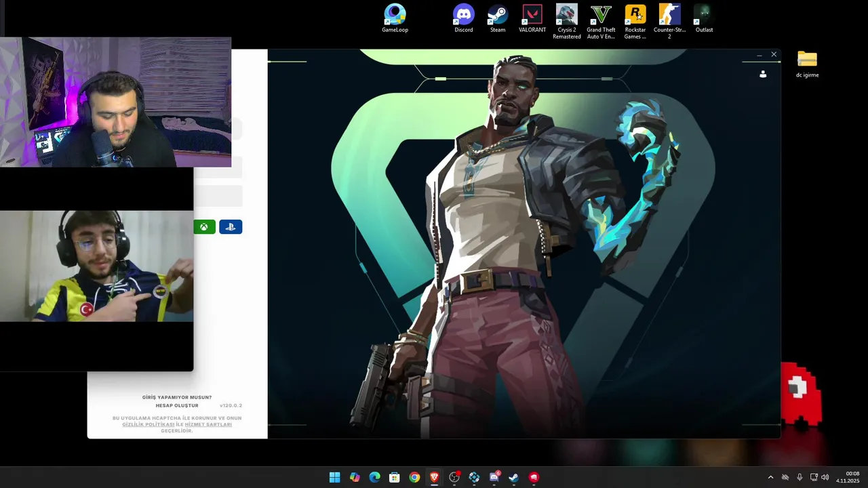This screenshot has width=868, height=488.
Task: Click the webcam overlay showing the football jersey
Action: 96,266
